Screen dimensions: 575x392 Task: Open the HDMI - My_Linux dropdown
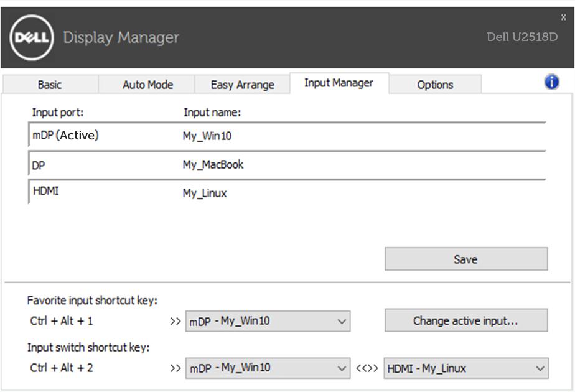tap(466, 368)
